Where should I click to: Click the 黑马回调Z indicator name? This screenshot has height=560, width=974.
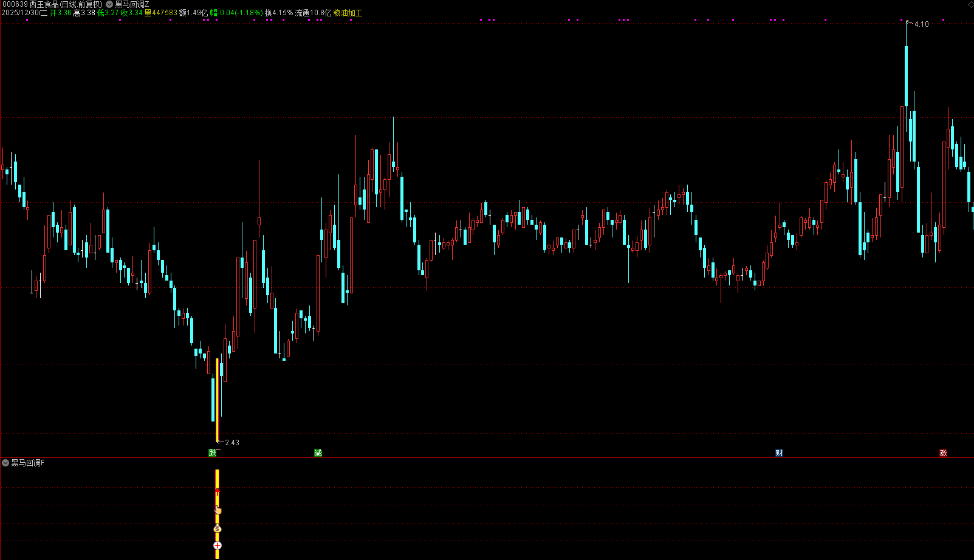[x=132, y=4]
